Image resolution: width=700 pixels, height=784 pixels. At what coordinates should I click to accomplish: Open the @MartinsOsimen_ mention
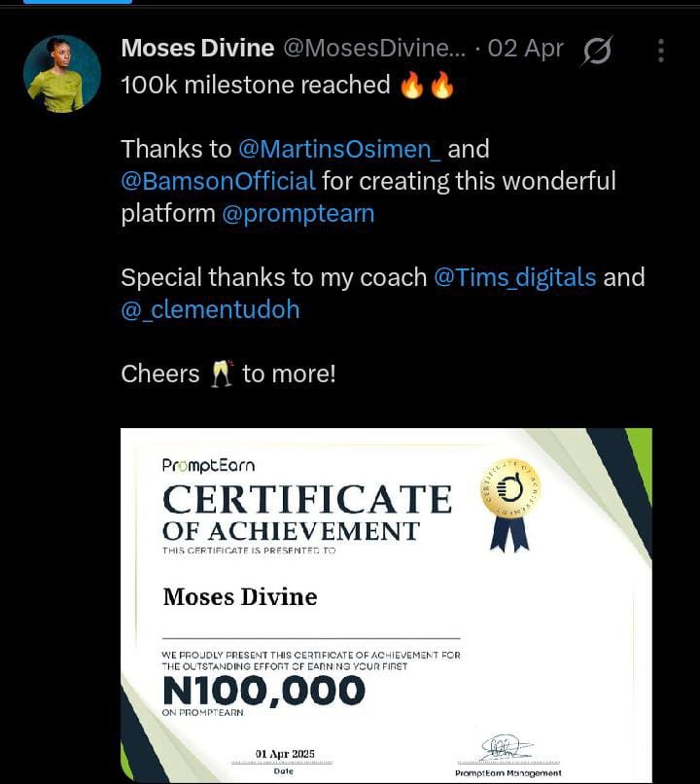(339, 149)
